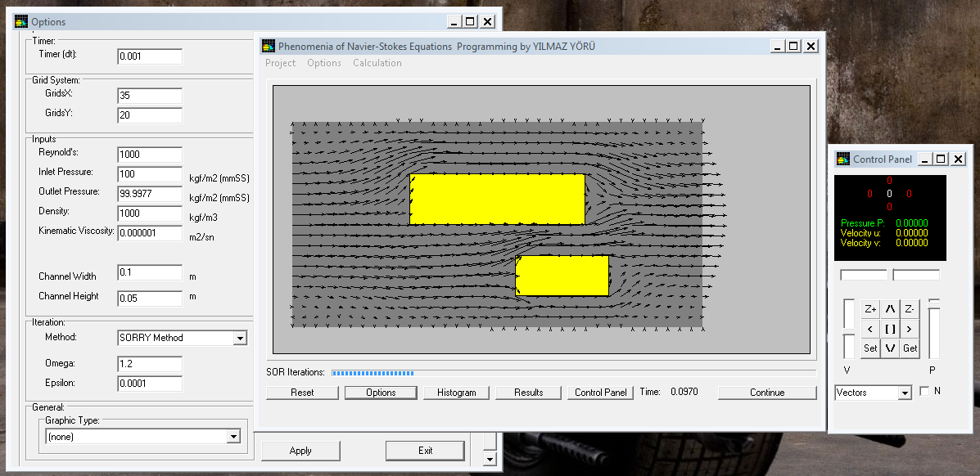Click the Z- zoom out button
This screenshot has width=980, height=476.
click(x=910, y=309)
